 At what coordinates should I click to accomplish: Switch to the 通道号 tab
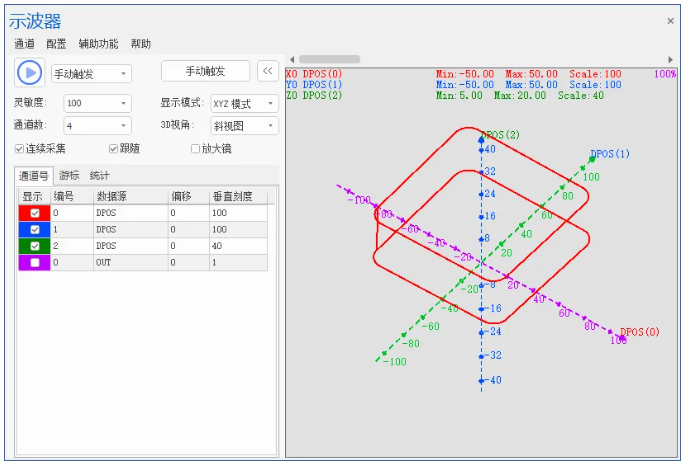click(34, 176)
